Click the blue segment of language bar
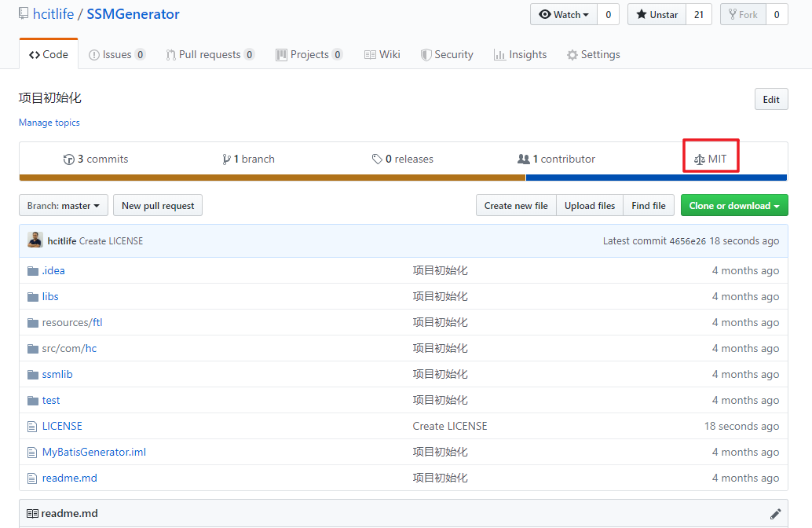The image size is (812, 528). (x=657, y=178)
